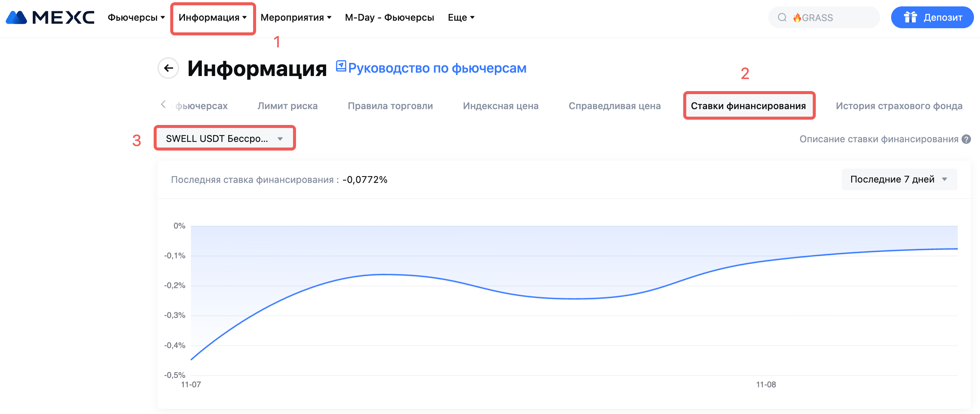Image resolution: width=980 pixels, height=414 pixels.
Task: Open История страхового фонда tab
Action: click(x=899, y=106)
